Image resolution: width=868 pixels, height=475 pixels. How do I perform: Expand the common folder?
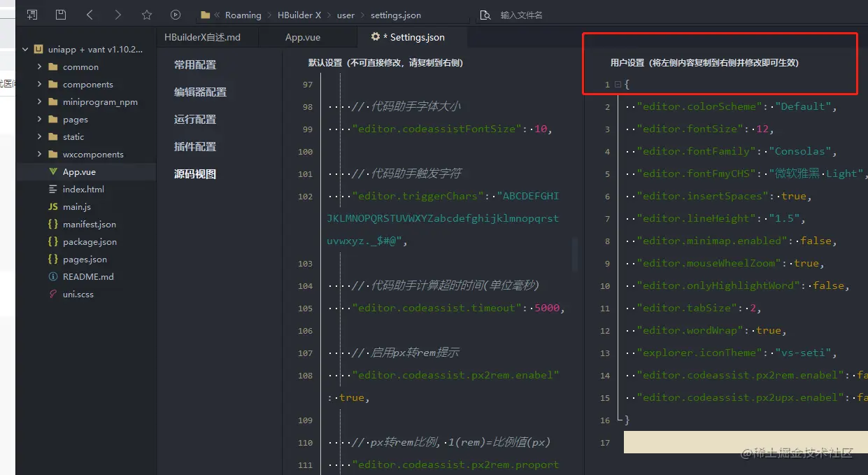coord(39,67)
